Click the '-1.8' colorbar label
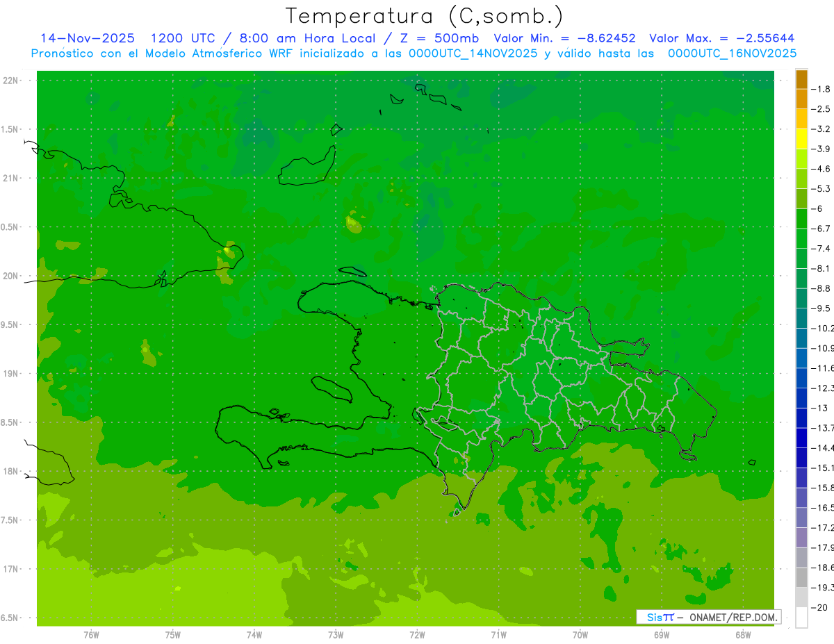 pyautogui.click(x=821, y=89)
